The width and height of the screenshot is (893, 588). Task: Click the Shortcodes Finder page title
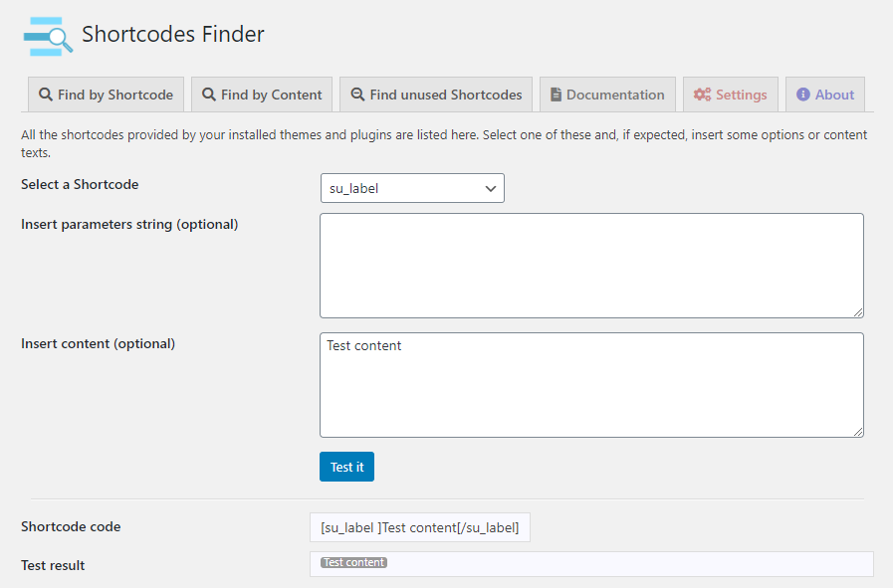tap(173, 34)
